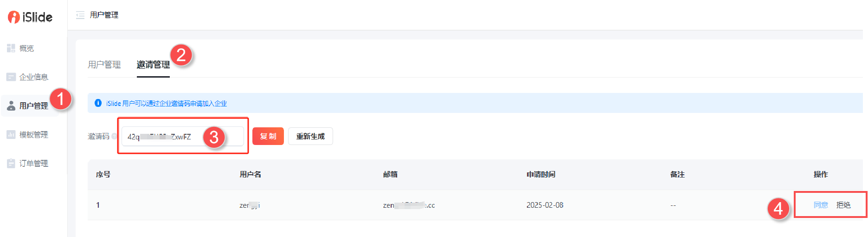Click the 企业信息 card icon in sidebar
The width and height of the screenshot is (868, 237).
[x=11, y=77]
